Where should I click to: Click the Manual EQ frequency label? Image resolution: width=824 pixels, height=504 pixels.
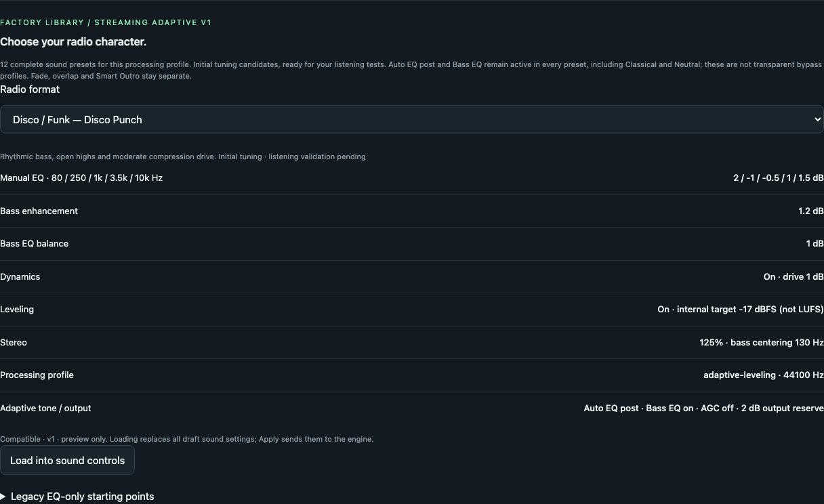81,178
